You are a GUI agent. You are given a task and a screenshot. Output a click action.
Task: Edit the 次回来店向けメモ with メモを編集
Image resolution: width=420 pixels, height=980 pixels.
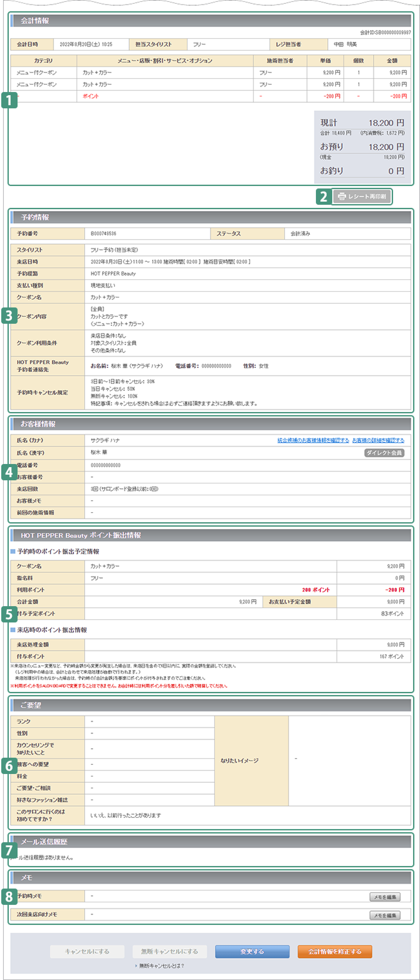coord(384,915)
